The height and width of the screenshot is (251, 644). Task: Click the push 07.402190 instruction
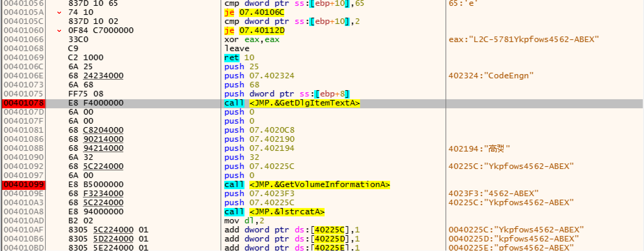259,139
